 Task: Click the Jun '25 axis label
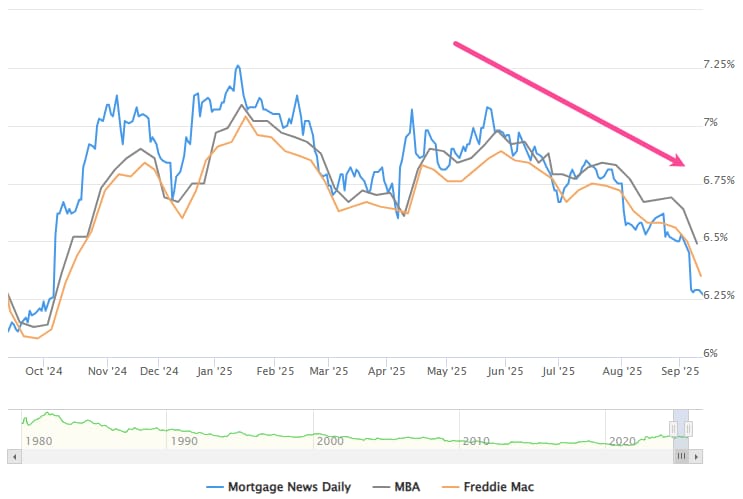click(x=506, y=371)
